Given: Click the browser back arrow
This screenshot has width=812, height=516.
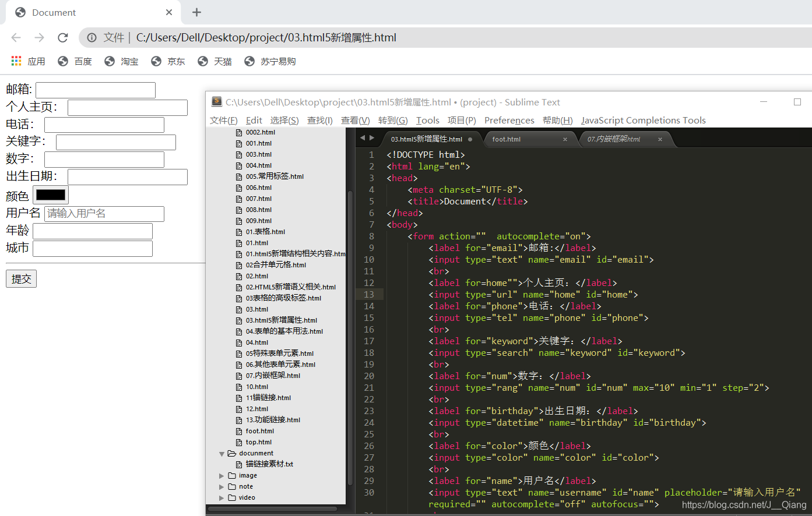Looking at the screenshot, I should click(16, 38).
